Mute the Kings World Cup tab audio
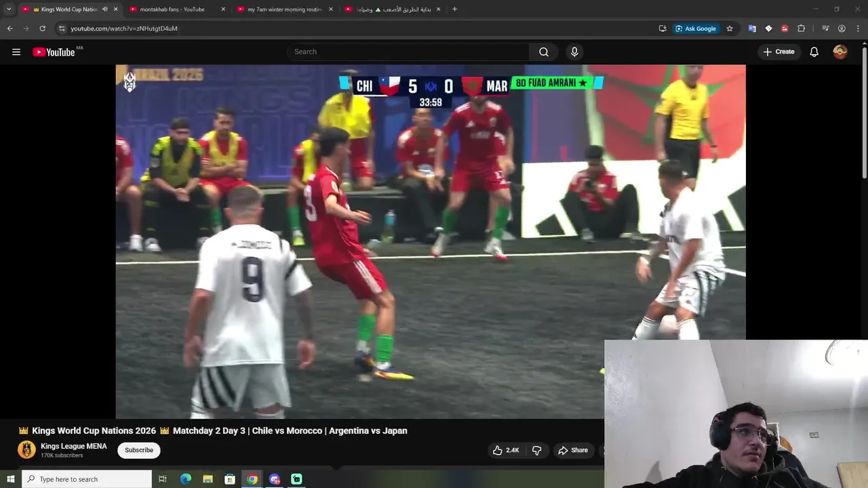Viewport: 868px width, 488px height. point(104,9)
